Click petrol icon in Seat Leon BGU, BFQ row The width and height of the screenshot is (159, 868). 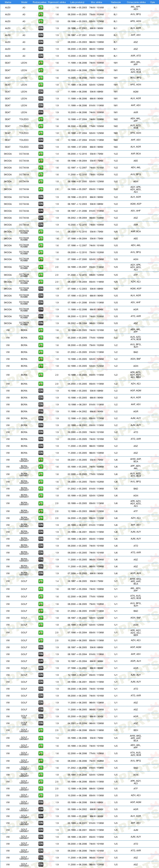(x=40, y=78)
